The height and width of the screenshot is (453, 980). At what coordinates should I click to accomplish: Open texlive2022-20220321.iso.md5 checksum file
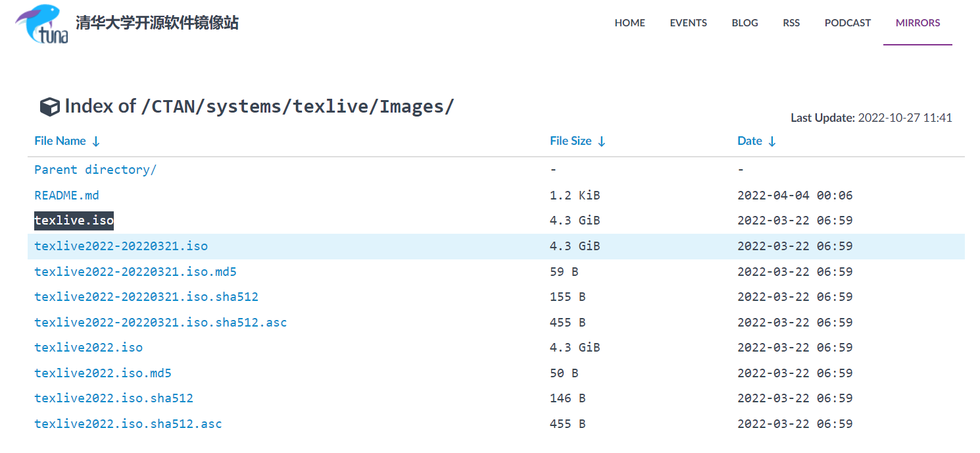pos(135,272)
